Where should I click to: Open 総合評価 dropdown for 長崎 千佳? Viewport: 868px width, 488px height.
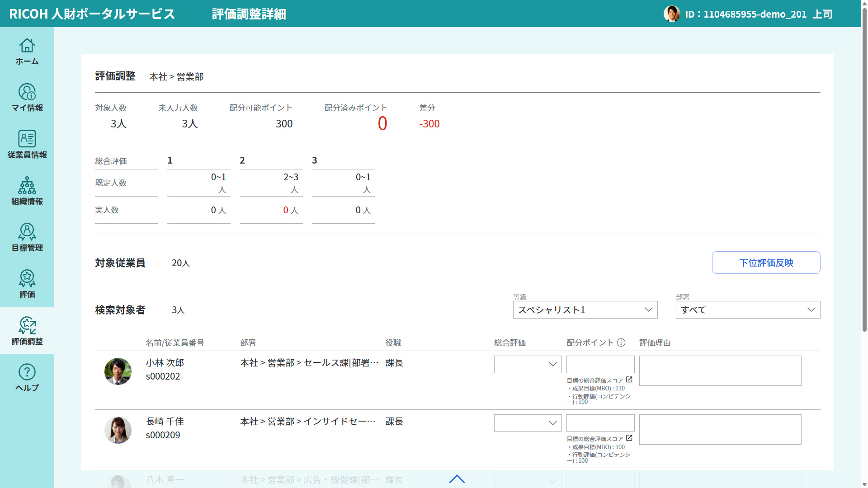528,423
